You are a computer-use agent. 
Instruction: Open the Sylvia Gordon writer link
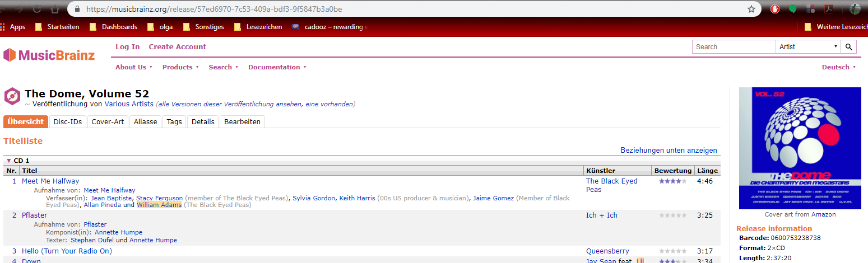tap(314, 198)
